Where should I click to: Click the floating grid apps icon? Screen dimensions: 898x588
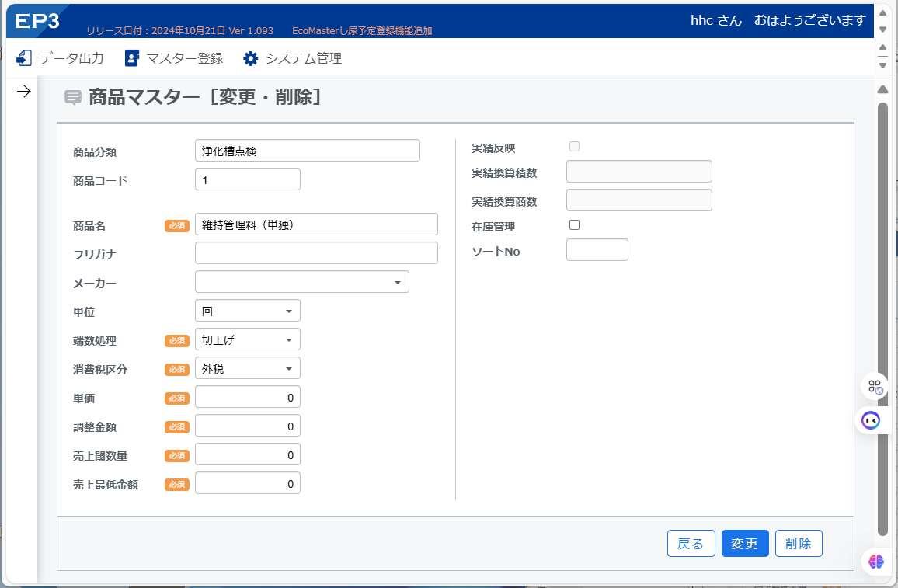click(875, 387)
